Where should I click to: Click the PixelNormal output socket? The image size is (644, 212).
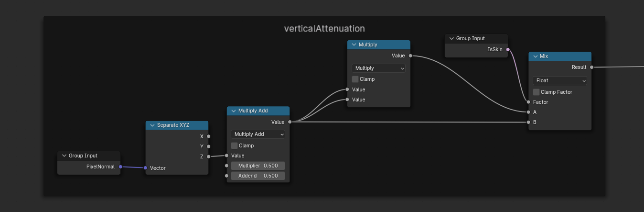click(120, 167)
